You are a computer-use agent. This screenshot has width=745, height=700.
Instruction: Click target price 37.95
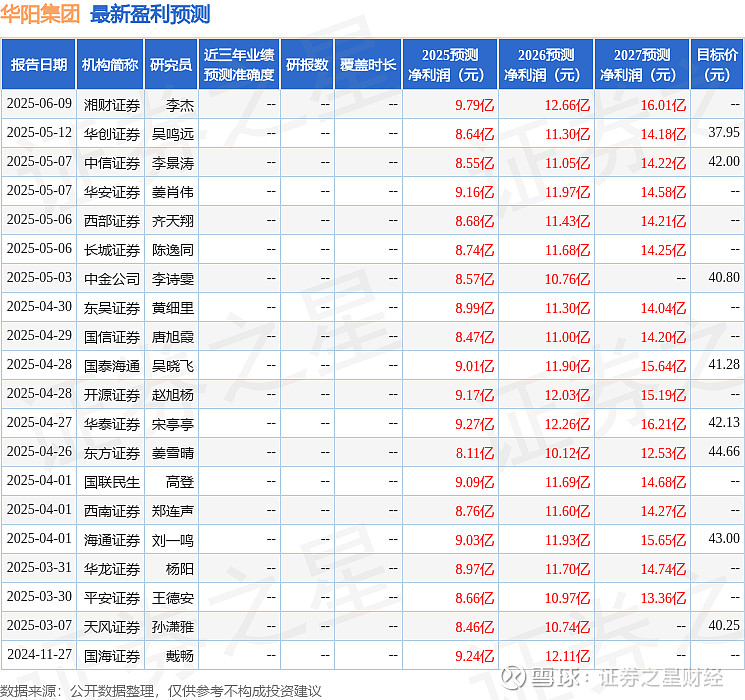point(724,132)
